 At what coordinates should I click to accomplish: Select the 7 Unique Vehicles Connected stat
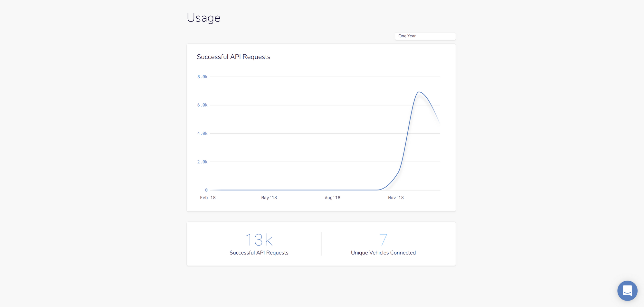(x=383, y=239)
